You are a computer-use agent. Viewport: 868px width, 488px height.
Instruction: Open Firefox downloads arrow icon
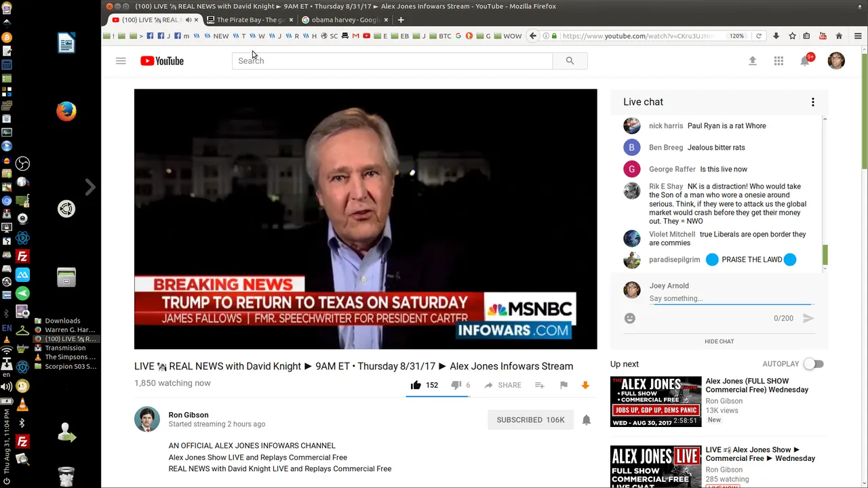pyautogui.click(x=776, y=36)
